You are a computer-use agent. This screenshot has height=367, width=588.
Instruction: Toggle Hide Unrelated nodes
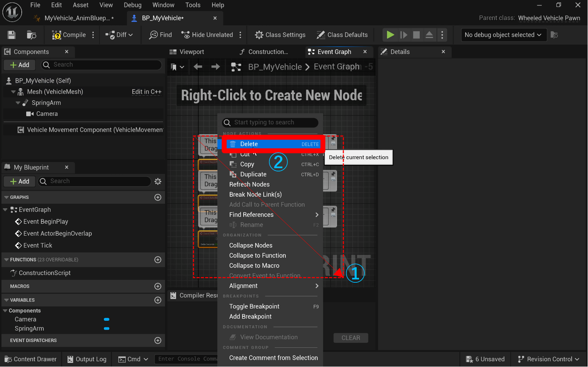click(207, 35)
